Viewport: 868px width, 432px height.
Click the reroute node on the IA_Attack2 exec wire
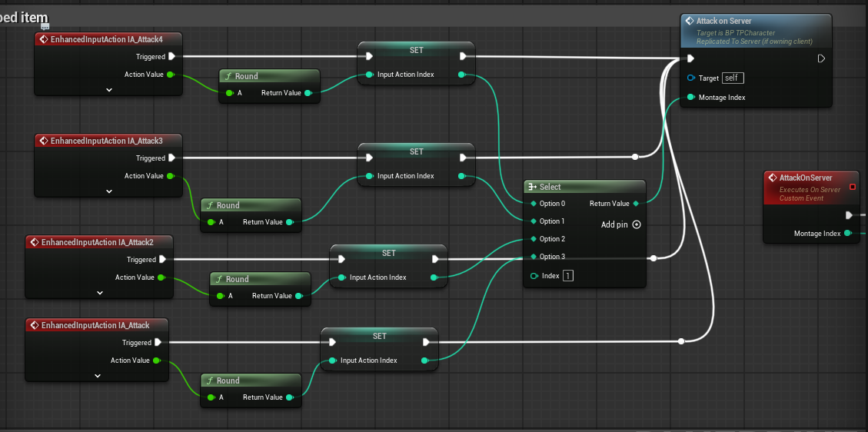[x=653, y=258]
